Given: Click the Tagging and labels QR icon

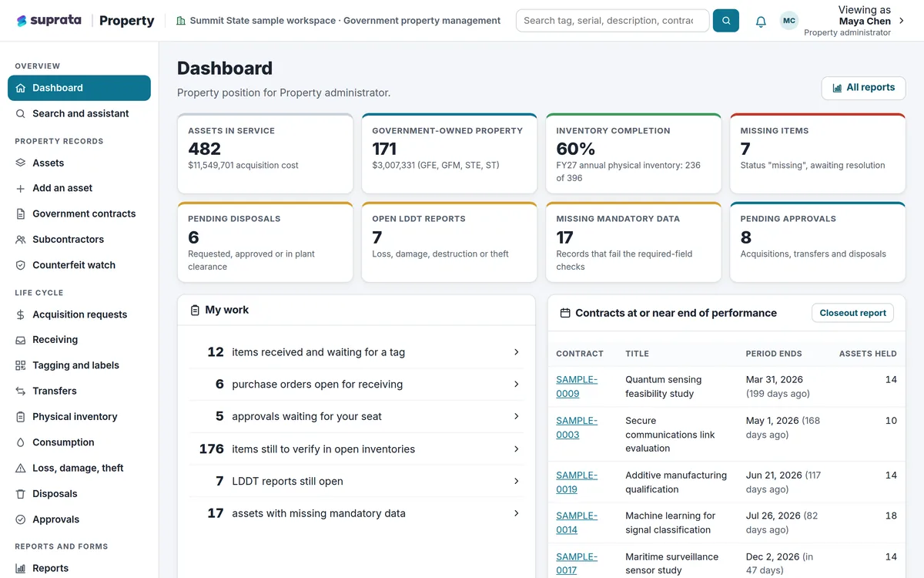Looking at the screenshot, I should click(x=21, y=365).
